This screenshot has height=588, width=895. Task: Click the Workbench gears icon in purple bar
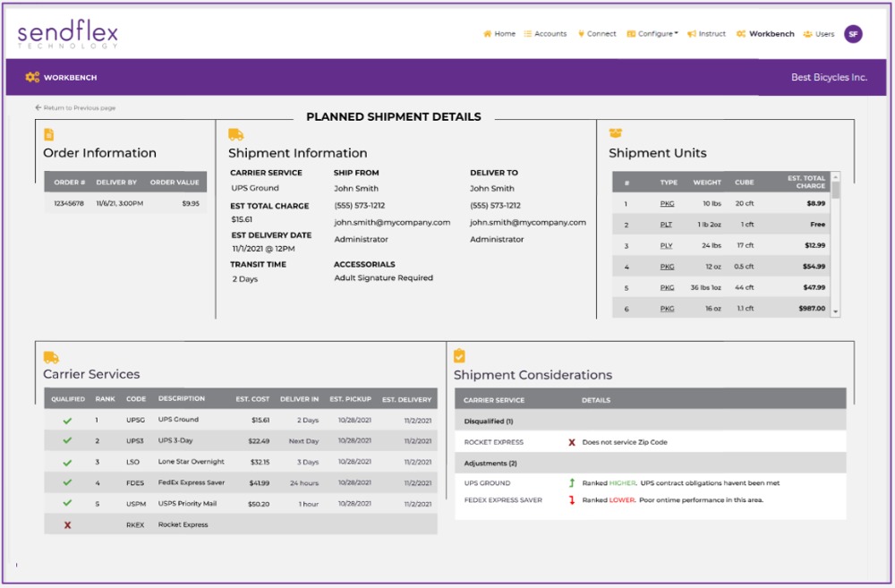point(32,77)
